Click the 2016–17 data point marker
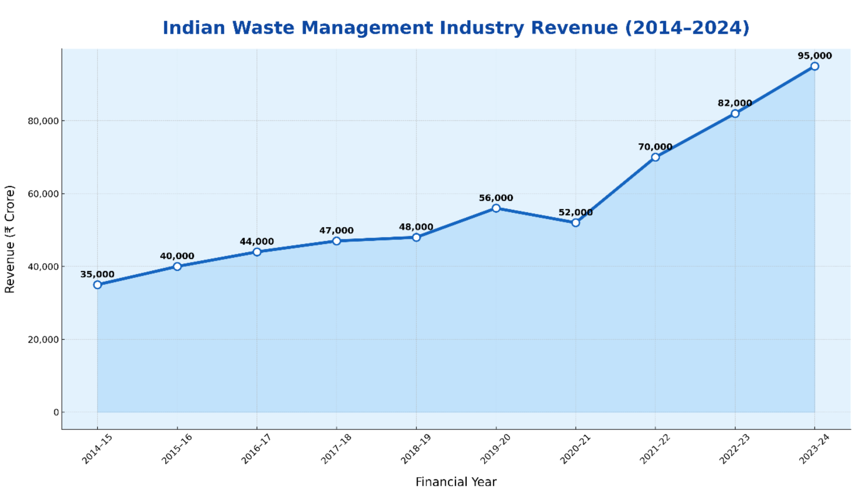Viewport: 868px width, 492px height. point(257,252)
